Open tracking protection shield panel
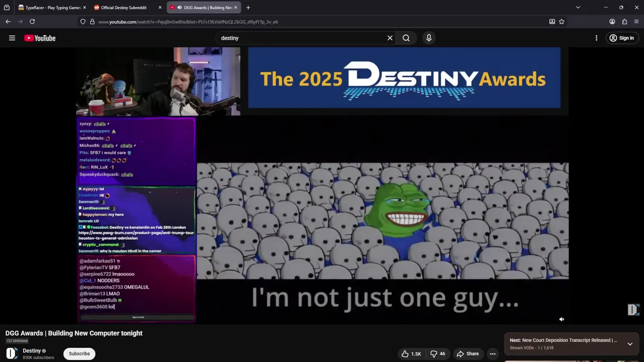Viewport: 644px width, 362px height. coord(83,22)
